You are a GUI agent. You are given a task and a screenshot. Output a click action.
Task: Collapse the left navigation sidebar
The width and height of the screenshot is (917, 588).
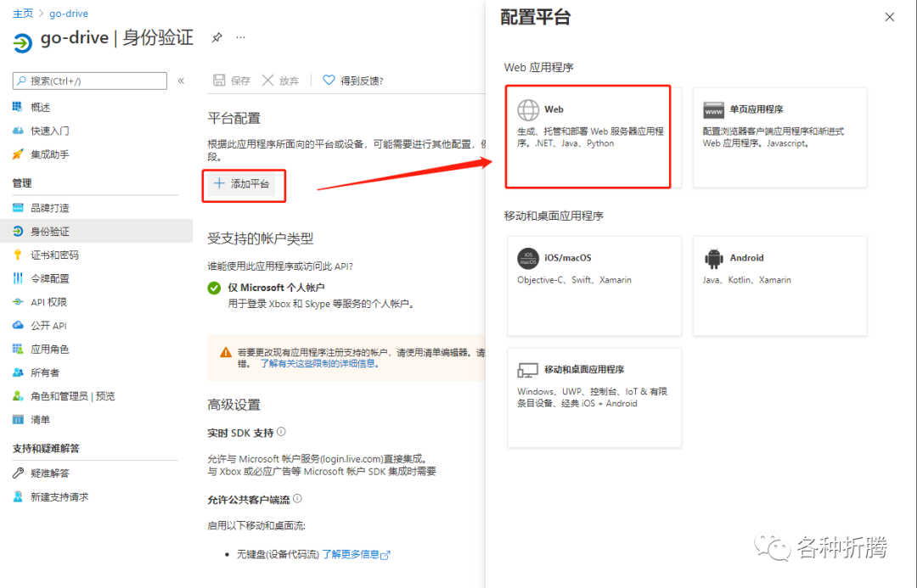click(182, 81)
